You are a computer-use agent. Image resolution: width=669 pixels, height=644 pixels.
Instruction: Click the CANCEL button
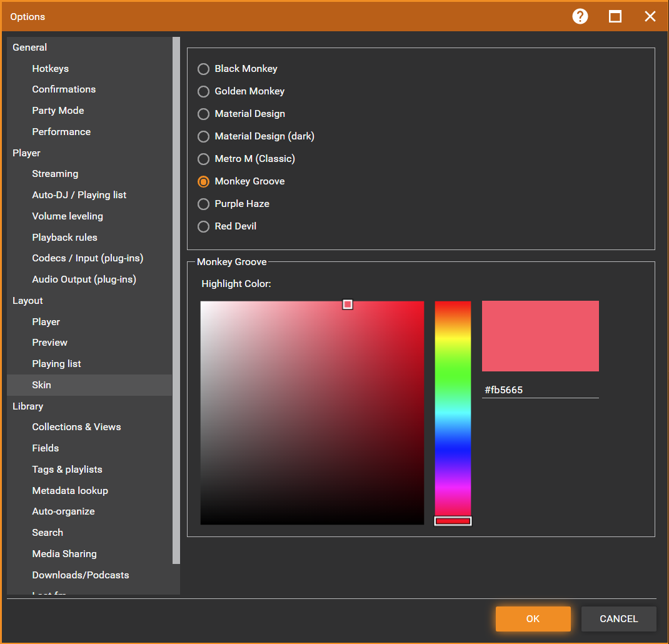pos(618,619)
